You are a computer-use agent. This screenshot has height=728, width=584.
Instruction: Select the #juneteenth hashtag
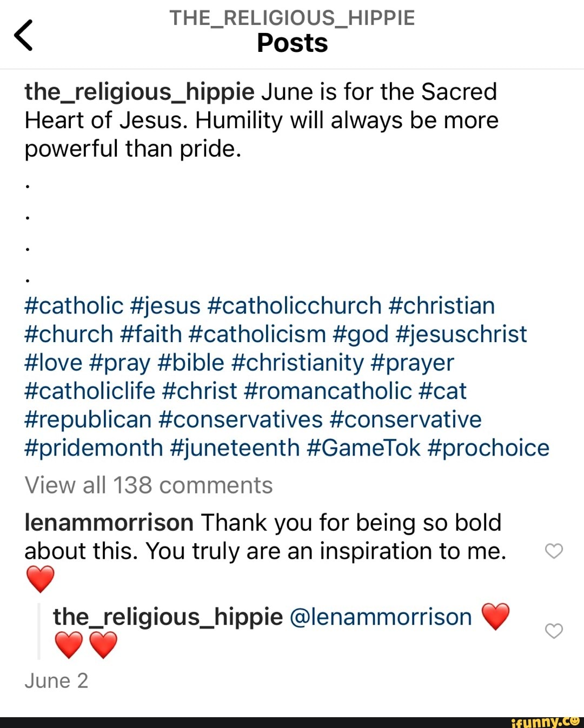coord(235,448)
